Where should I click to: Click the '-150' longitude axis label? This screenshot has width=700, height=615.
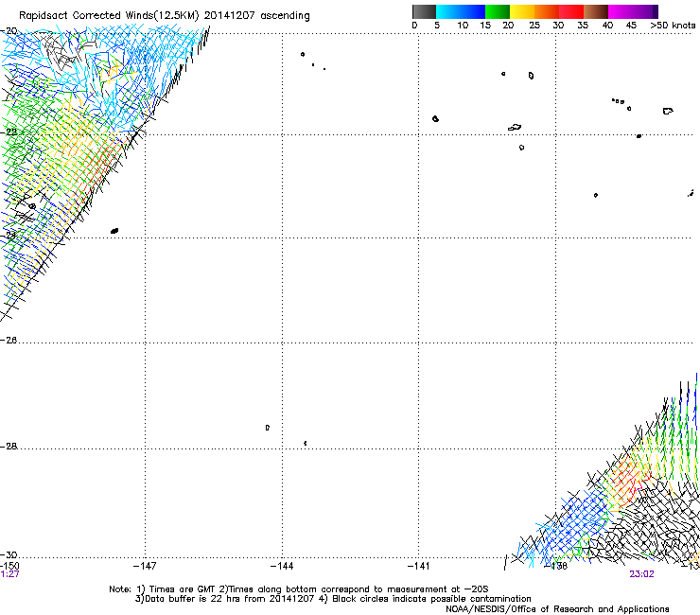tap(9, 566)
